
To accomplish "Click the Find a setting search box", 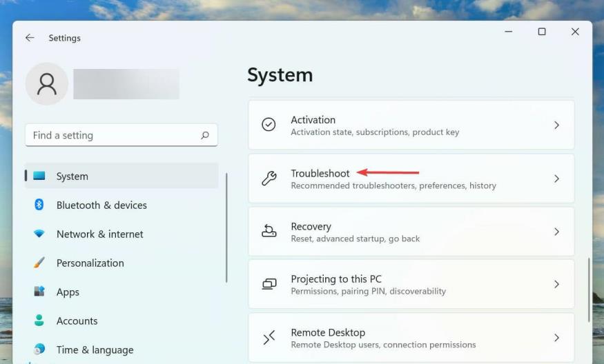I will [x=121, y=135].
